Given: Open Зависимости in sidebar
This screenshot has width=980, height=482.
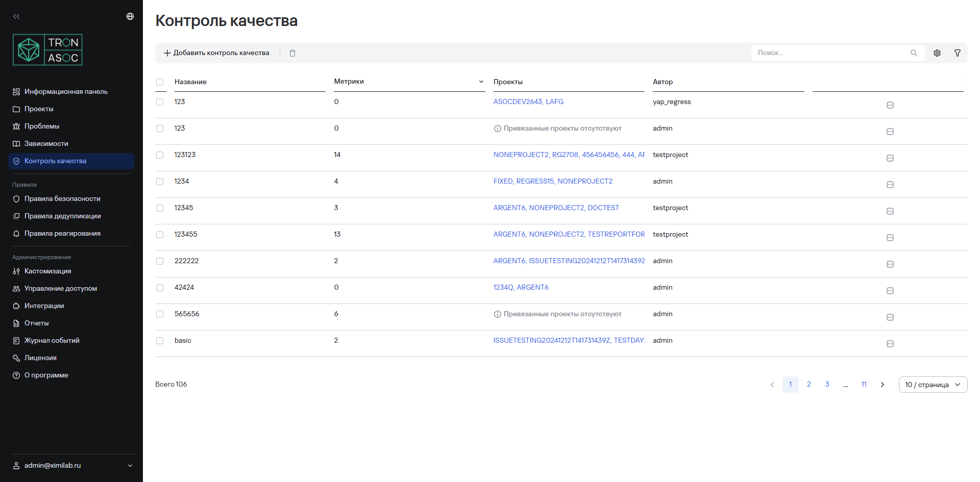Looking at the screenshot, I should pyautogui.click(x=71, y=144).
